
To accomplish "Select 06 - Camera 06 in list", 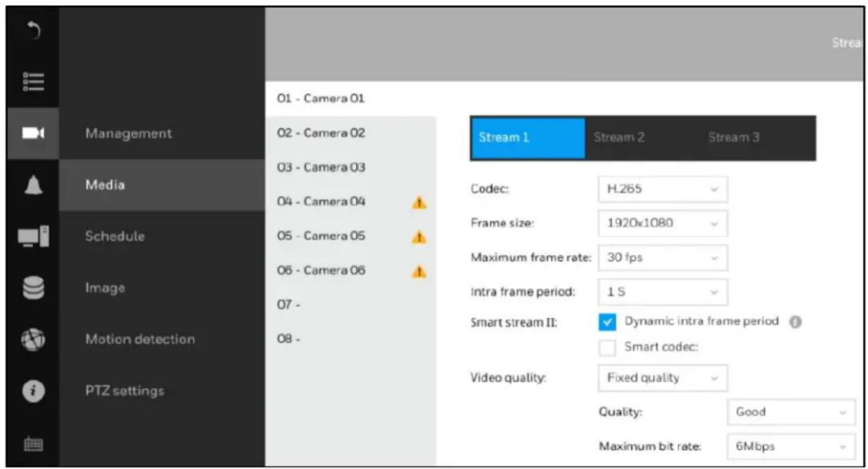I will point(351,270).
